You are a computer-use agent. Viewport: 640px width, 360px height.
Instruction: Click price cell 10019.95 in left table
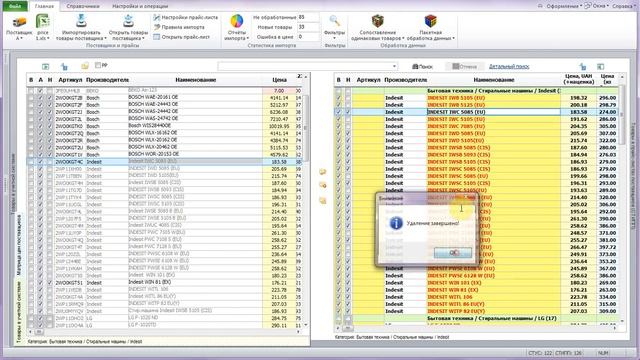click(279, 126)
